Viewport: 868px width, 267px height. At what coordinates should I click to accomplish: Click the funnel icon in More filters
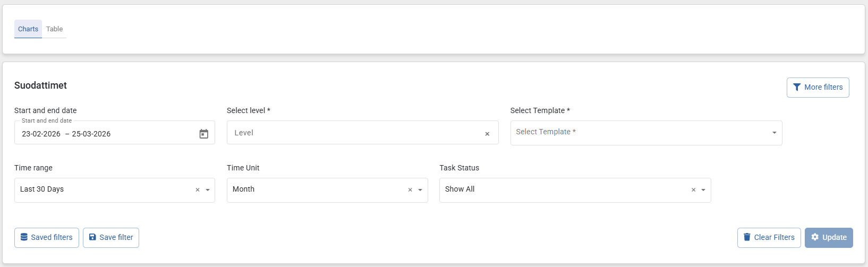click(x=797, y=88)
